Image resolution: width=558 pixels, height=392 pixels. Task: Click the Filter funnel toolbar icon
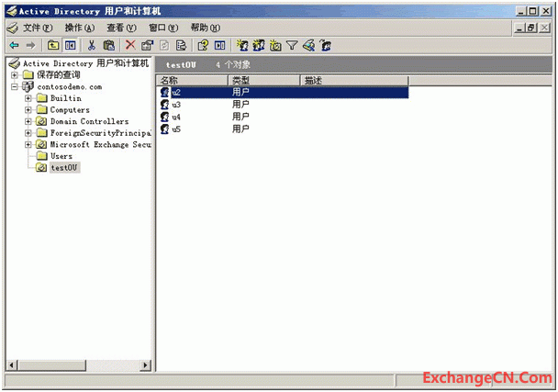pyautogui.click(x=292, y=45)
